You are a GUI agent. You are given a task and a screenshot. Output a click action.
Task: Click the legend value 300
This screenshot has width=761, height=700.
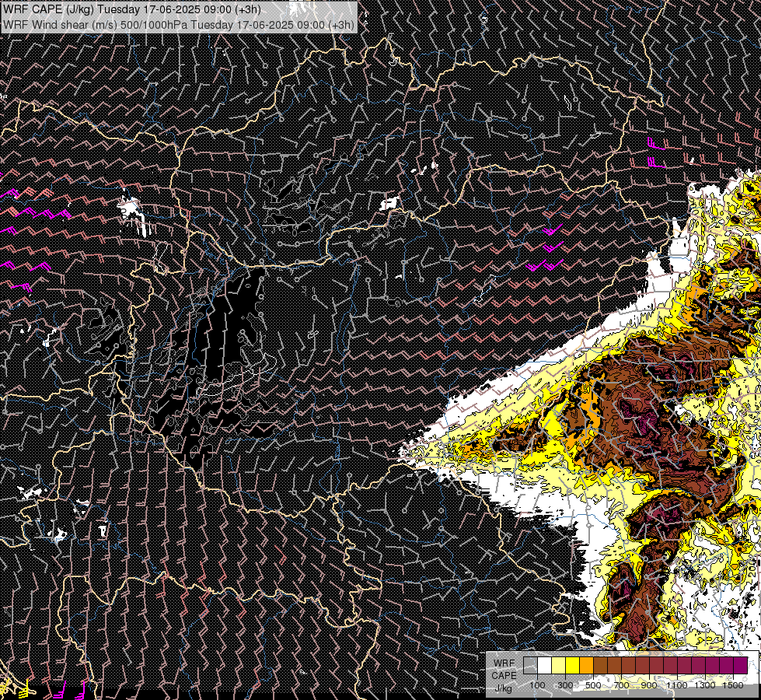point(565,685)
